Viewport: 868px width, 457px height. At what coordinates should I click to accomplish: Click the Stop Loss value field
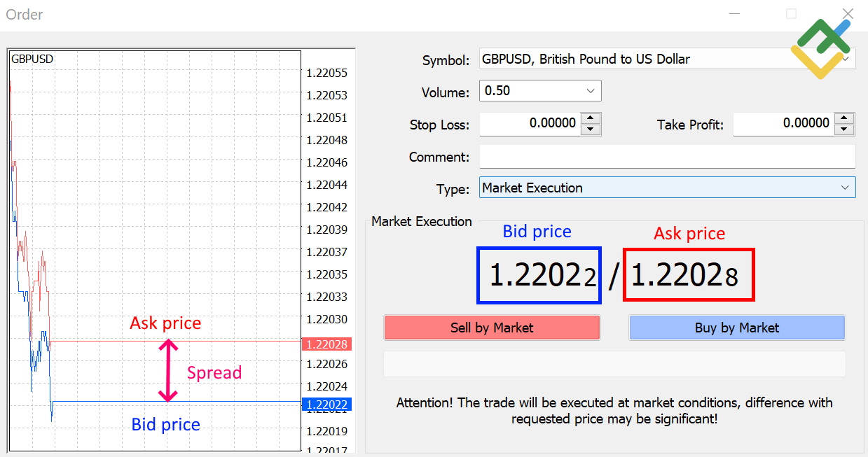(530, 124)
